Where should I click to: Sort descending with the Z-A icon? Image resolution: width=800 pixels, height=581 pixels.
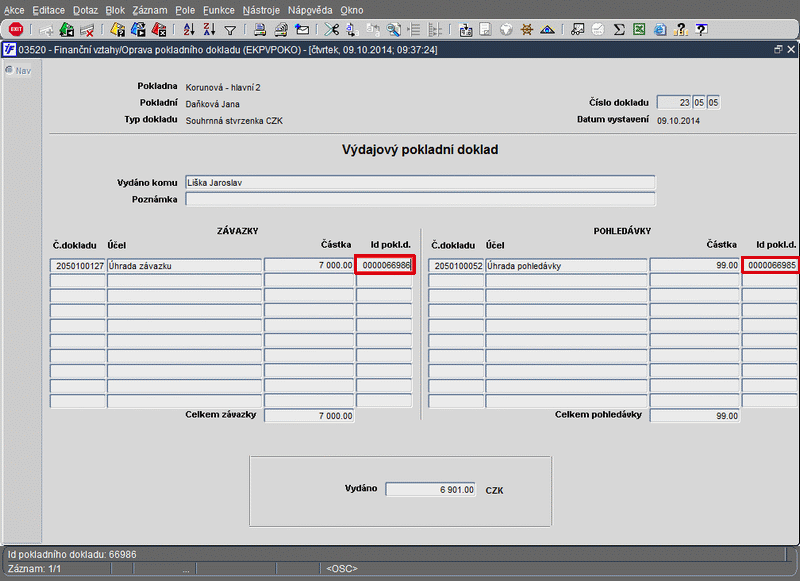point(209,30)
